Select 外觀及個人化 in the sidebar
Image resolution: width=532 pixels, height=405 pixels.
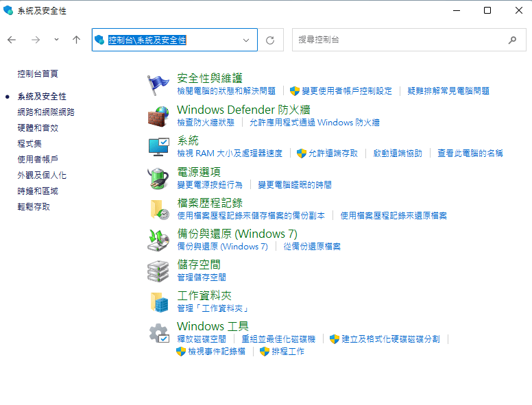click(42, 175)
